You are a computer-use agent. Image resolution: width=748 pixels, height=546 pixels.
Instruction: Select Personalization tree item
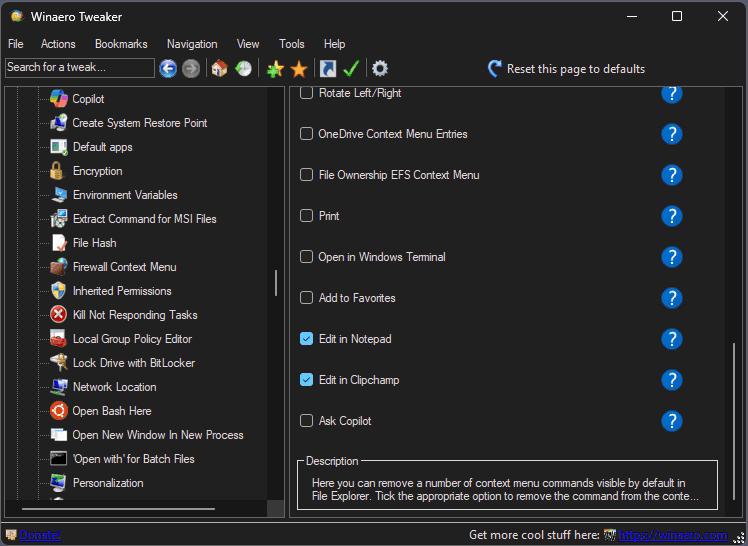108,483
